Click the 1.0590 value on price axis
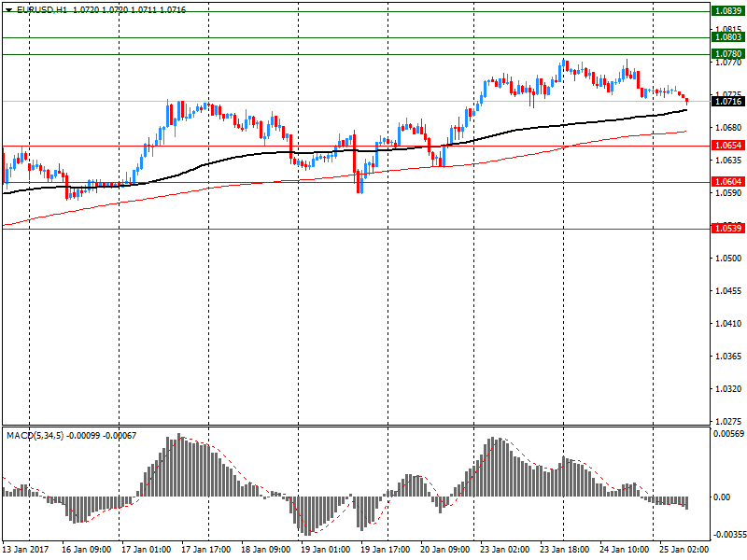747x560 pixels. [728, 193]
